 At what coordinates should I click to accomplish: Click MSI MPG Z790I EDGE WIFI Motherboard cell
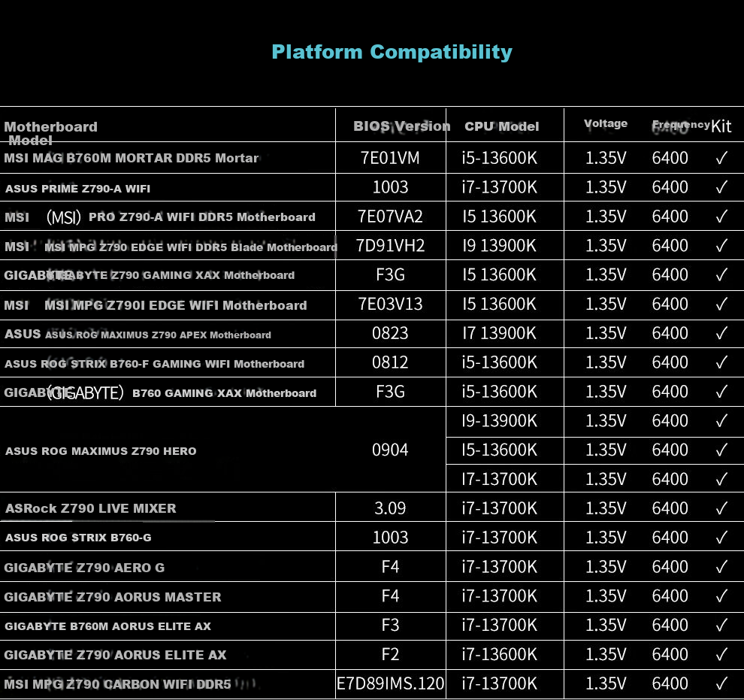click(156, 305)
